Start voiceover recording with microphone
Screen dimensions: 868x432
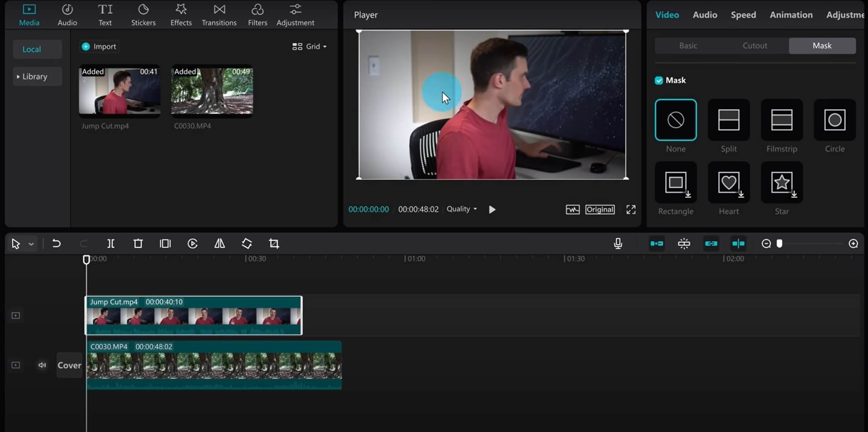pos(618,244)
